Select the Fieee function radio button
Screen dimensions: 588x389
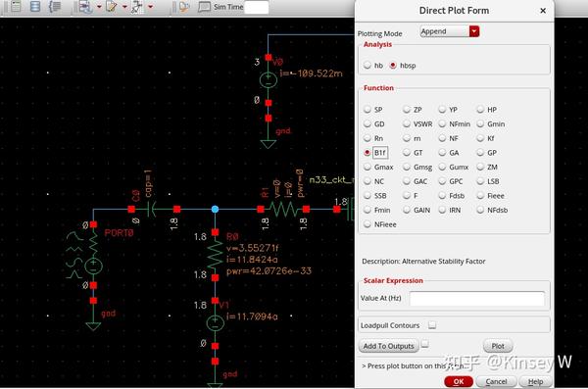480,195
